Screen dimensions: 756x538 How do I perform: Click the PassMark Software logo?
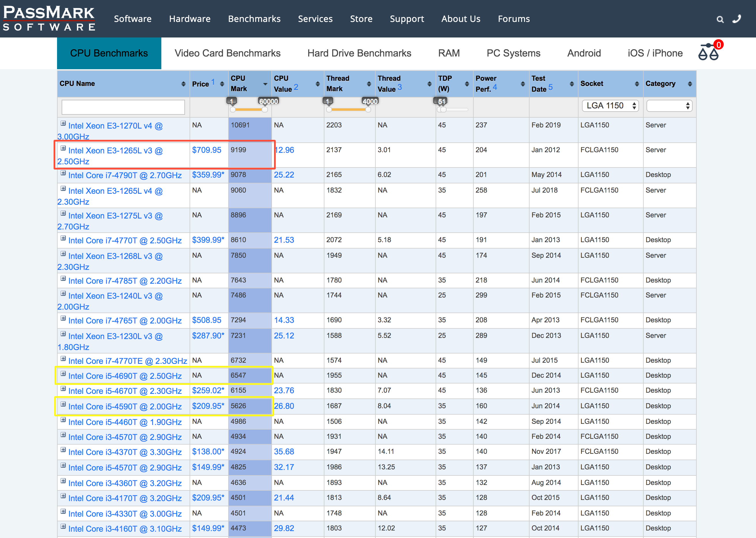coord(49,18)
